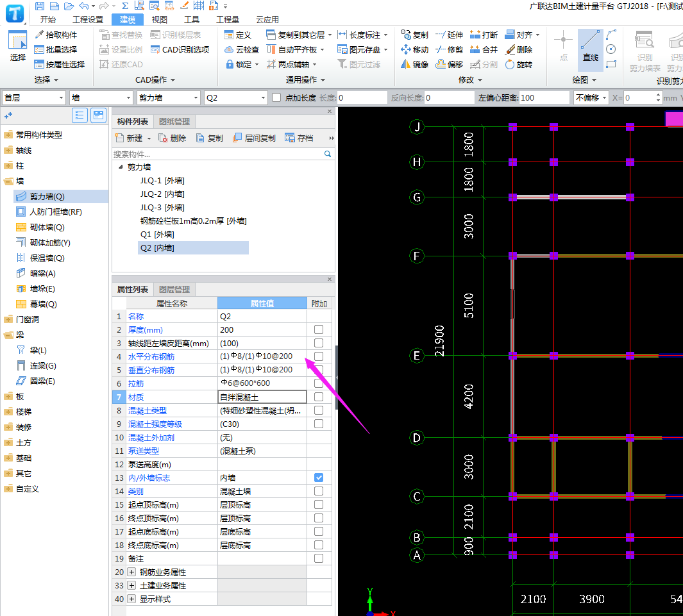Select the 拾取构件 pick component tool
The width and height of the screenshot is (683, 616).
56,35
